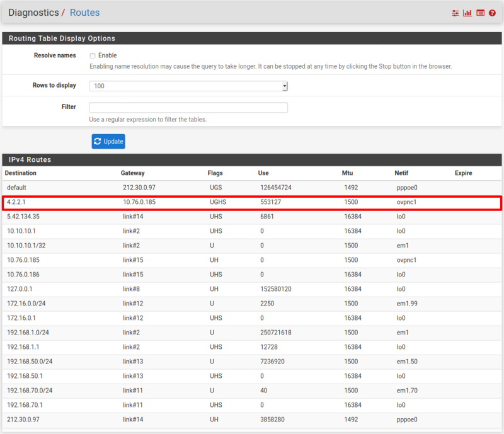Click the 2250 use value
The image size is (504, 434).
(267, 303)
